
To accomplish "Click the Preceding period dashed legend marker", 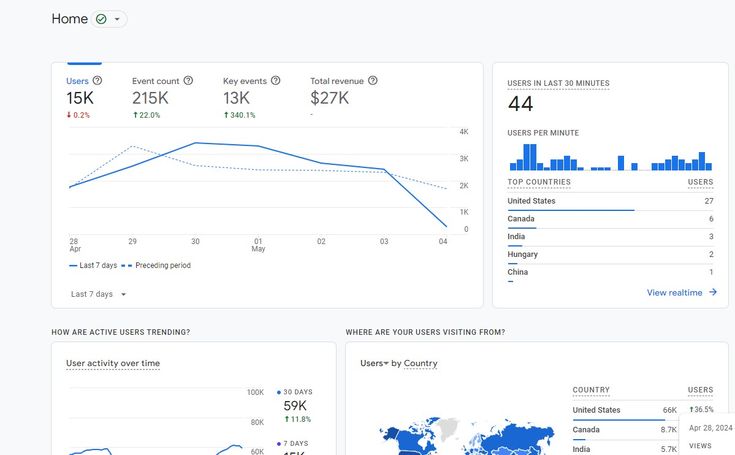I will pos(127,266).
